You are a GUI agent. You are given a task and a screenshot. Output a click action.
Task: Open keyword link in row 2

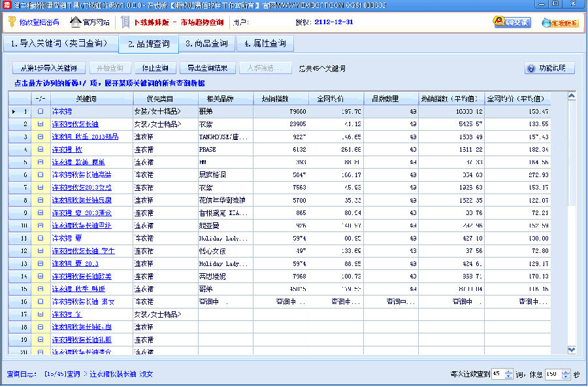(x=75, y=124)
